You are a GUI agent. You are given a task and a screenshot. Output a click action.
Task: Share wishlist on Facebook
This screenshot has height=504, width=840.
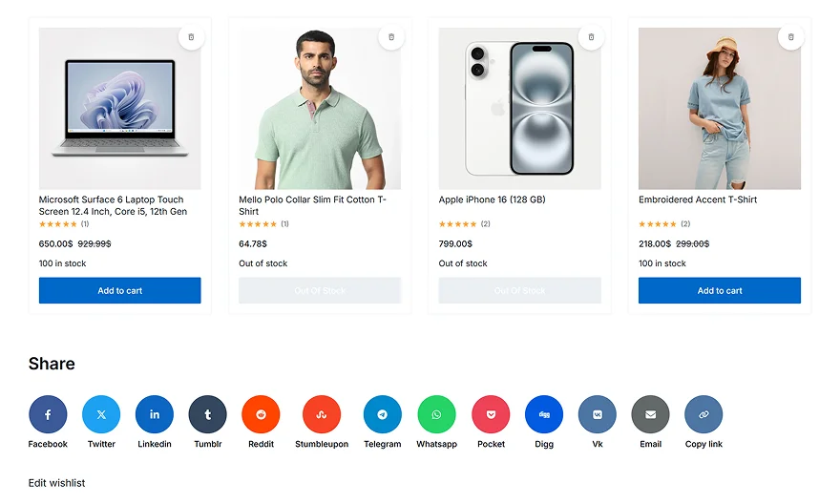click(48, 415)
